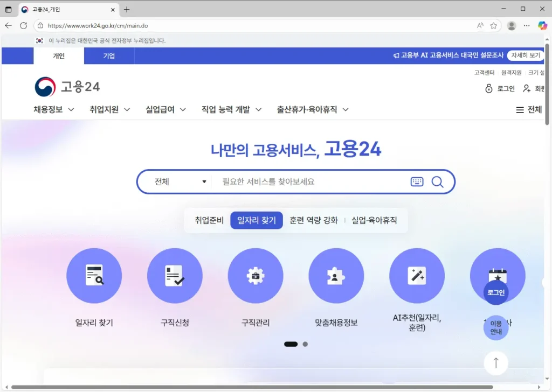Image resolution: width=552 pixels, height=392 pixels.
Task: Open the 구직관리 briefcase gear icon
Action: (x=256, y=276)
